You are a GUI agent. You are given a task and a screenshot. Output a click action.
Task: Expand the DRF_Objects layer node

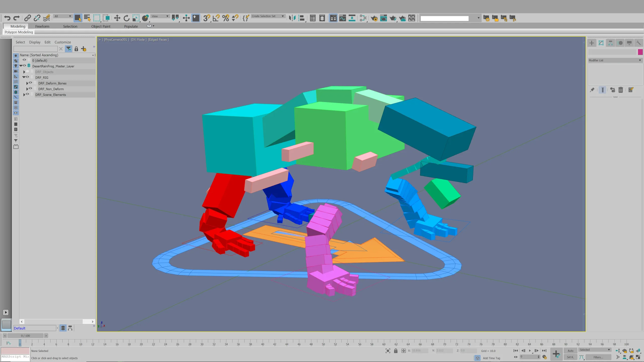tap(24, 72)
